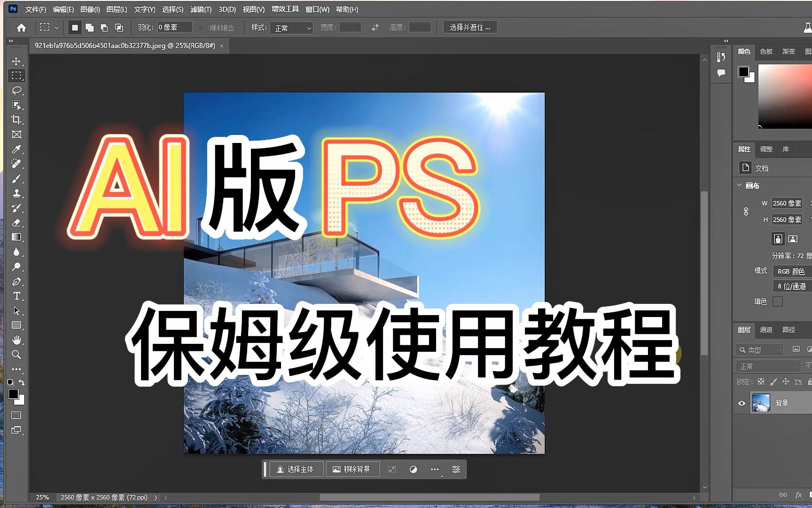Activate the Lasso tool
This screenshot has height=508, width=812.
pos(16,90)
